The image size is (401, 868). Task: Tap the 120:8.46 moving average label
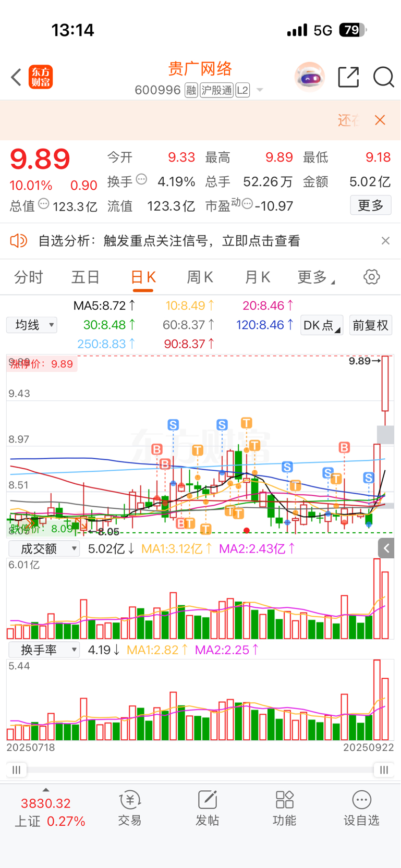click(x=265, y=325)
